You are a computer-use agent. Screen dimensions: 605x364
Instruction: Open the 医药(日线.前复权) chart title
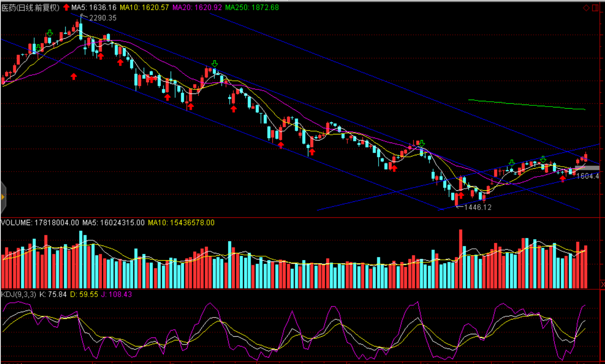tap(30, 7)
